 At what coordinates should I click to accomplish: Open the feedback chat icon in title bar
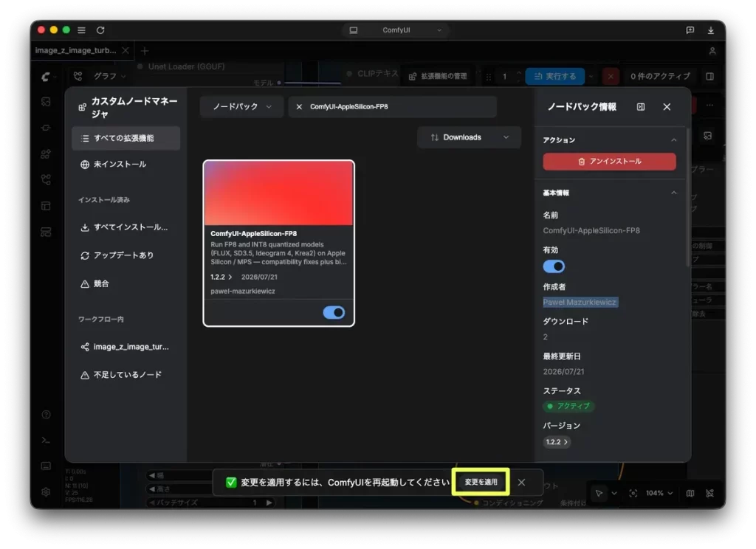(690, 30)
